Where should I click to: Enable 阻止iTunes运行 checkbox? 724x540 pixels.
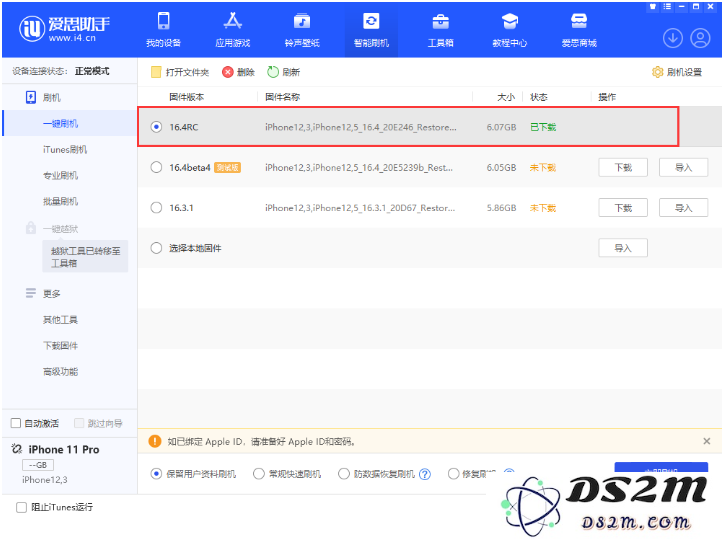[x=21, y=507]
